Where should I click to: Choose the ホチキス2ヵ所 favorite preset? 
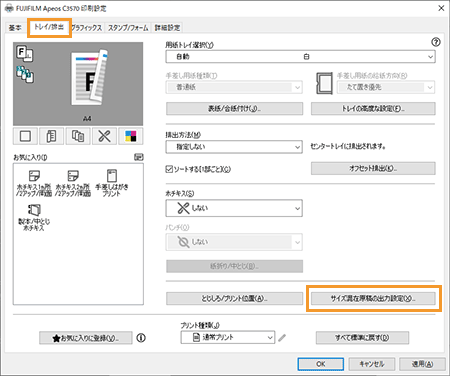coord(73,183)
